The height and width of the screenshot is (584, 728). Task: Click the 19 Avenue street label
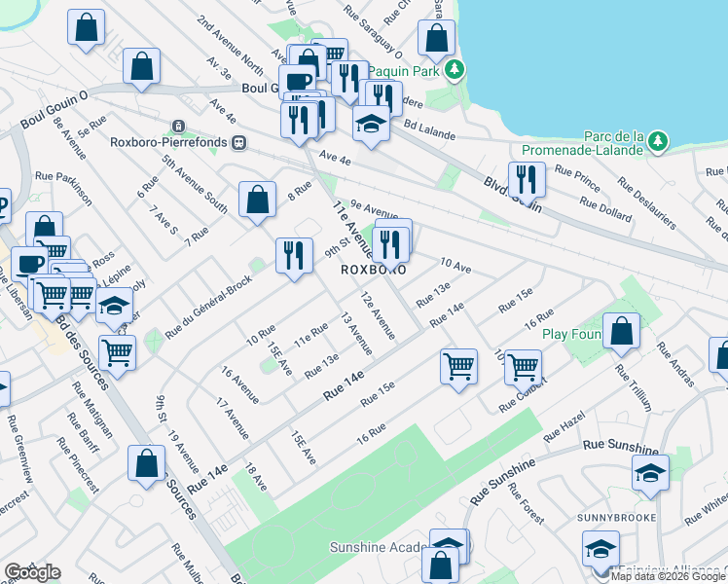183,452
